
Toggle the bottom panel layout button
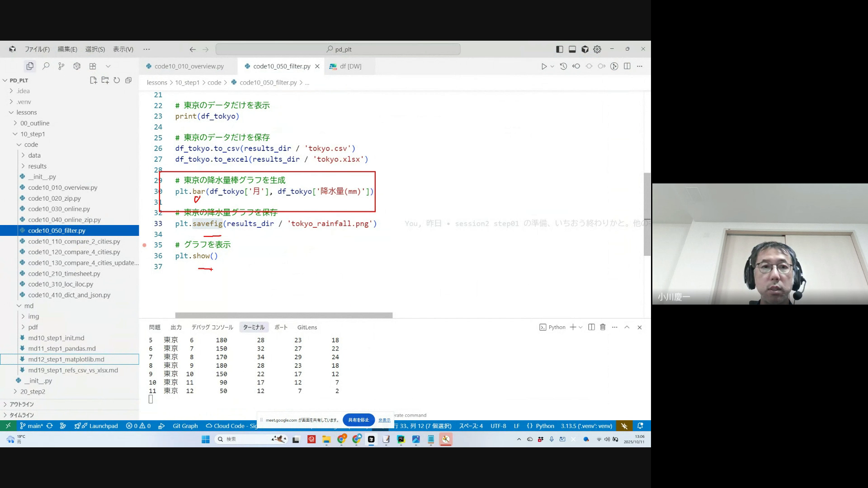click(572, 49)
